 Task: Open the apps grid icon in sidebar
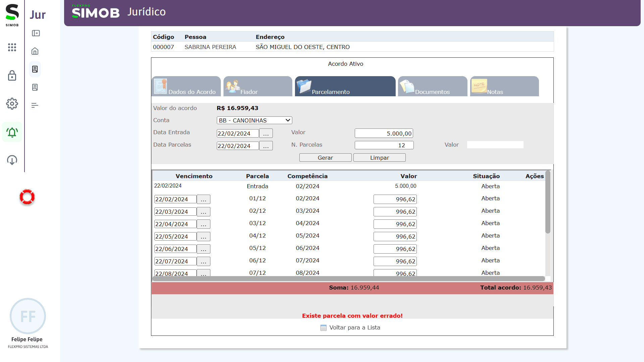click(12, 47)
